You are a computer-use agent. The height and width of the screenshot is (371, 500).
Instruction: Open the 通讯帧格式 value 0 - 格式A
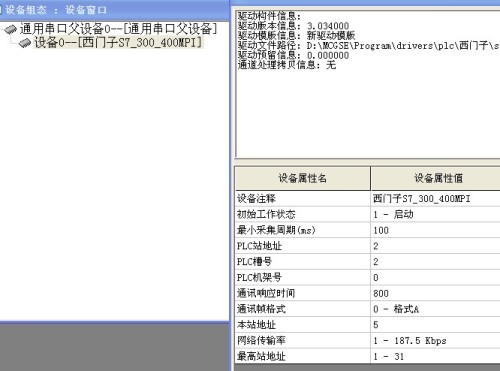(436, 309)
